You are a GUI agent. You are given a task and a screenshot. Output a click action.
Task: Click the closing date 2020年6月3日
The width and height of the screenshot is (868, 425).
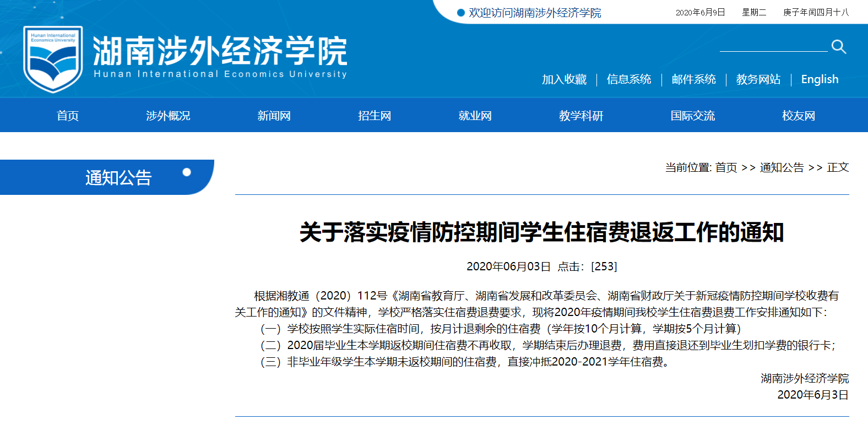click(x=813, y=395)
